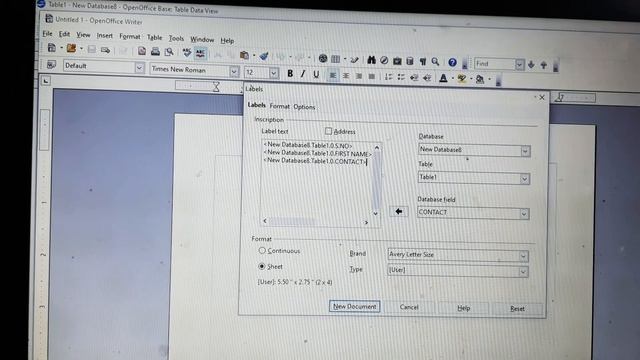
Task: Open the font size 12 dropdown
Action: click(273, 73)
